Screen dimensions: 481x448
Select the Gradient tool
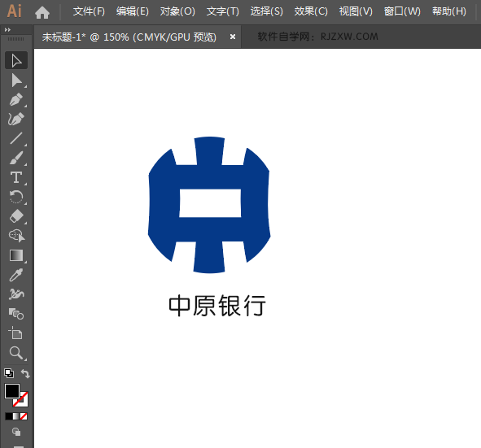[16, 255]
